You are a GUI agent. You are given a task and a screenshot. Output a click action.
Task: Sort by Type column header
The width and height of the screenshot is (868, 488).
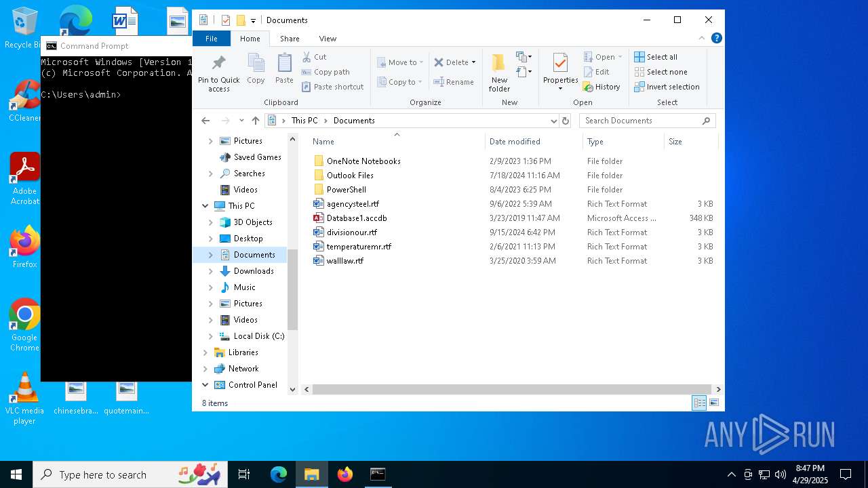(623, 142)
